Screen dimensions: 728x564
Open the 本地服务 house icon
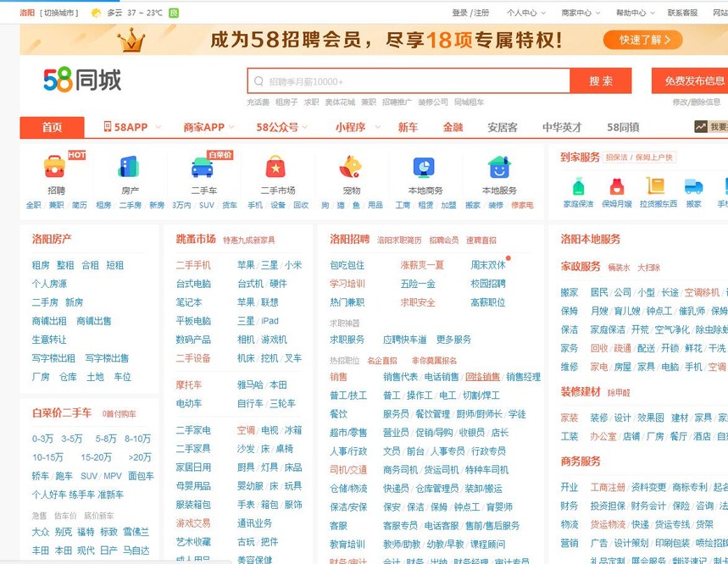(x=499, y=167)
